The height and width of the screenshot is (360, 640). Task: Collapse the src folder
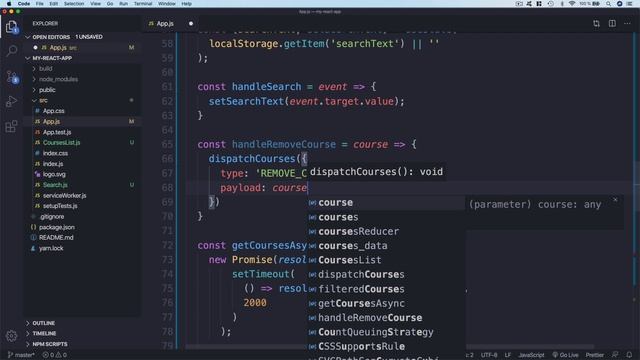pos(43,100)
